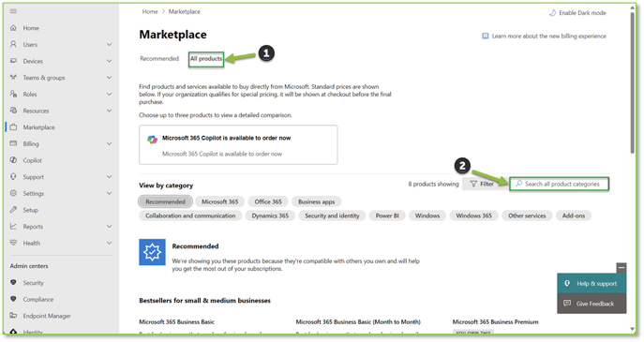This screenshot has height=342, width=644.
Task: Click the Roles icon in sidebar
Action: click(13, 94)
